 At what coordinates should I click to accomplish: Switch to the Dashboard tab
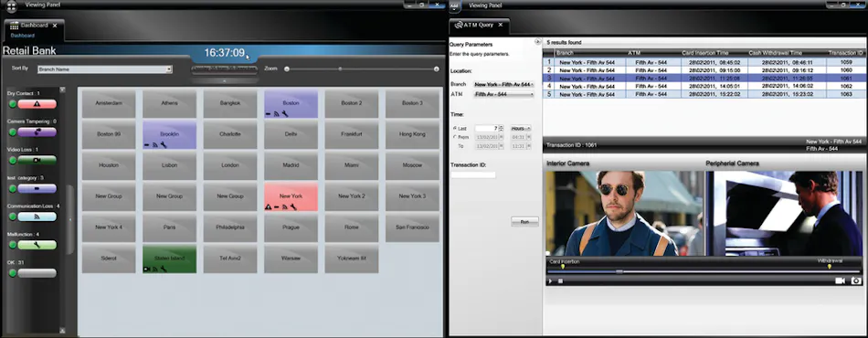[x=35, y=30]
